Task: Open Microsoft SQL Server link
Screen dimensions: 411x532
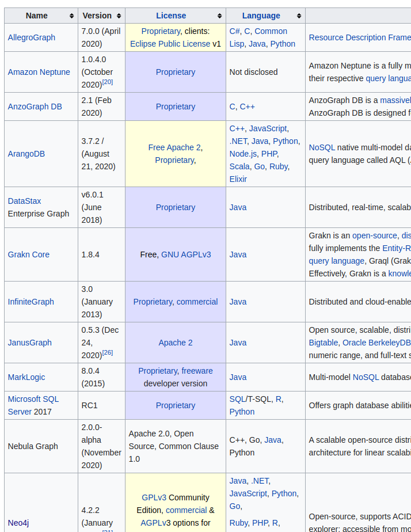Action: (33, 405)
